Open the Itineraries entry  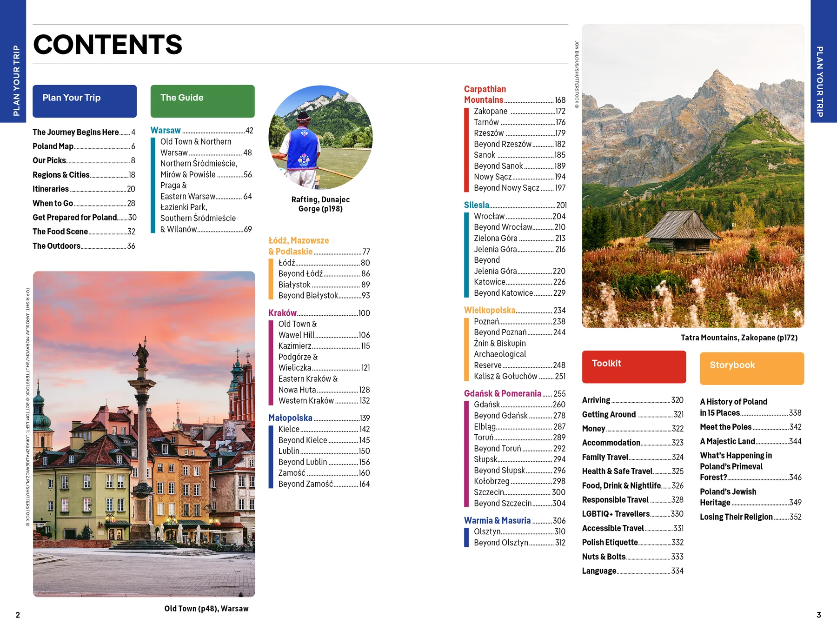coord(50,189)
